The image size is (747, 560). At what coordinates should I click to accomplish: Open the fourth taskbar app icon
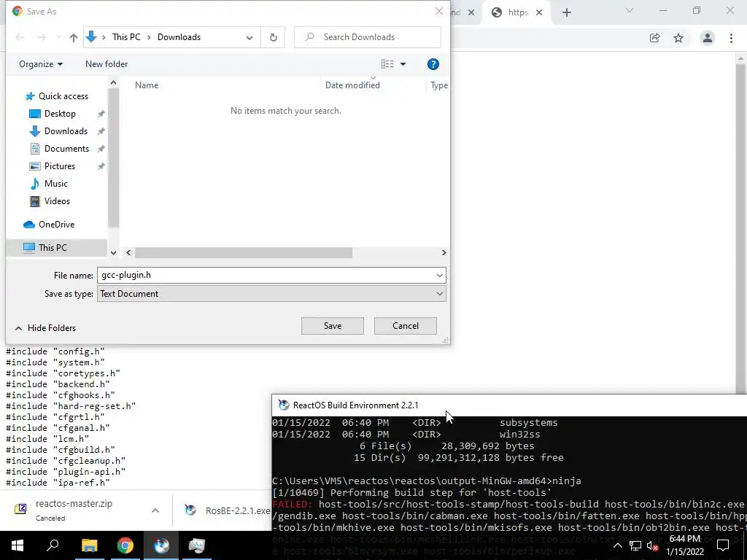click(x=197, y=545)
